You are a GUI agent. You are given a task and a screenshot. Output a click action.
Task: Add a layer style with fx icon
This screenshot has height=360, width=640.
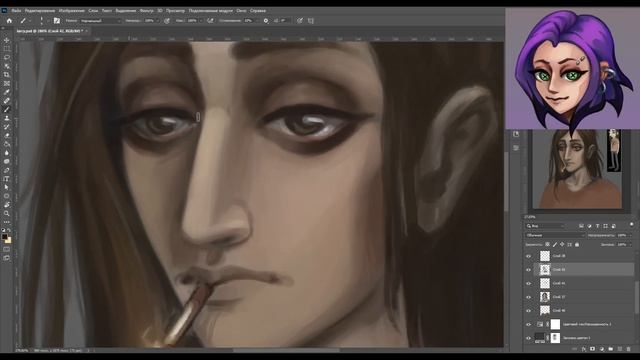pyautogui.click(x=584, y=349)
